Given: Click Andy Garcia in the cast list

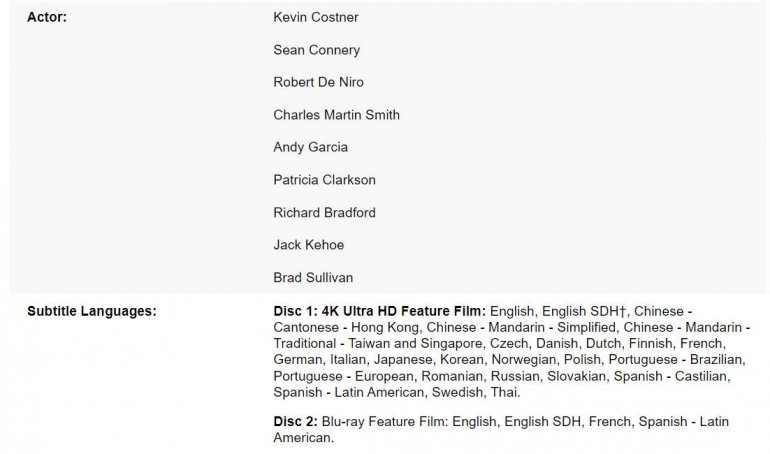Looking at the screenshot, I should point(310,147).
